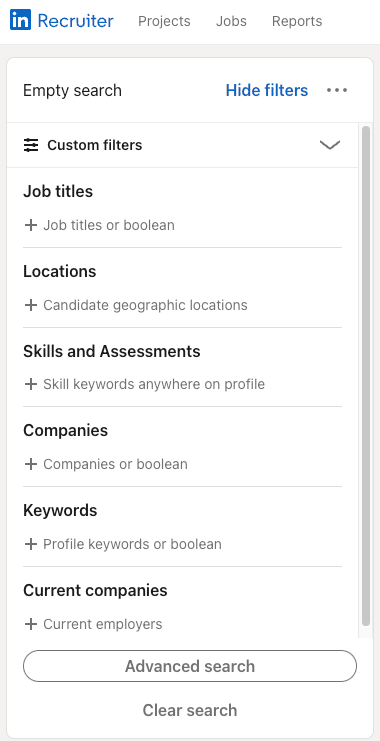The image size is (380, 741).
Task: Add profile keywords or boolean field
Action: [182, 544]
